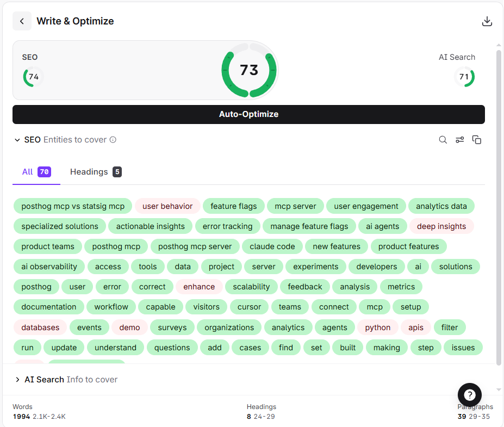Click the 'enhance' chip

coord(200,287)
